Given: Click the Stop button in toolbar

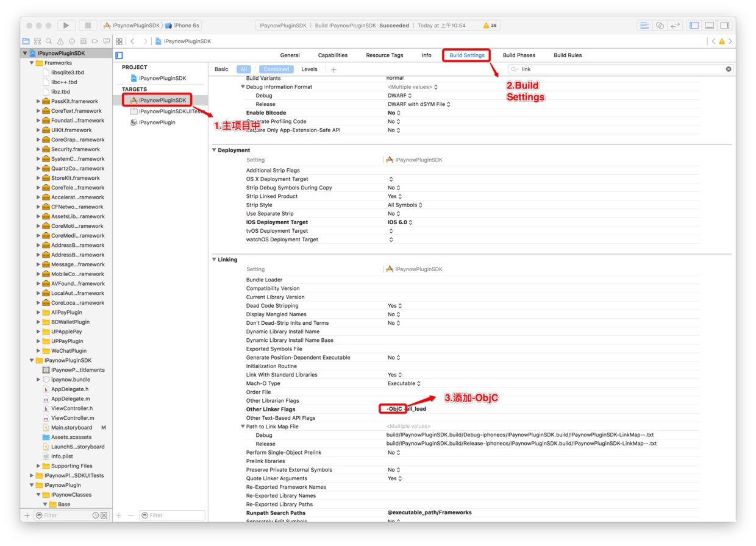Looking at the screenshot, I should (x=88, y=26).
